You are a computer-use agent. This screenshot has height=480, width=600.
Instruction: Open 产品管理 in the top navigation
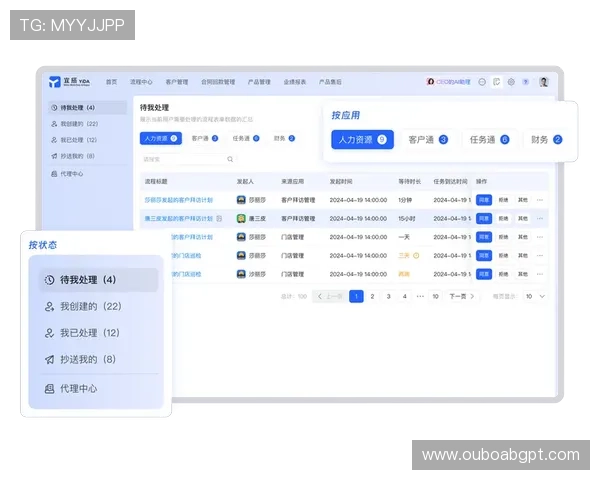[x=259, y=82]
